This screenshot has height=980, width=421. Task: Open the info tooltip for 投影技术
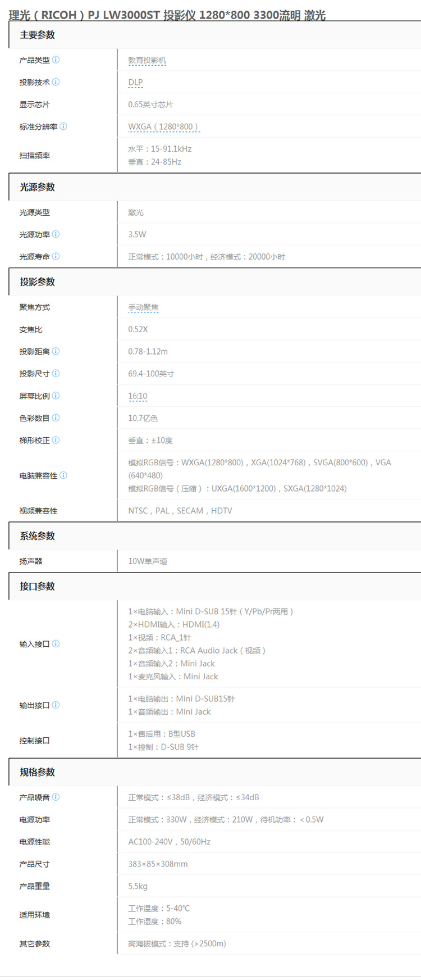click(x=56, y=82)
